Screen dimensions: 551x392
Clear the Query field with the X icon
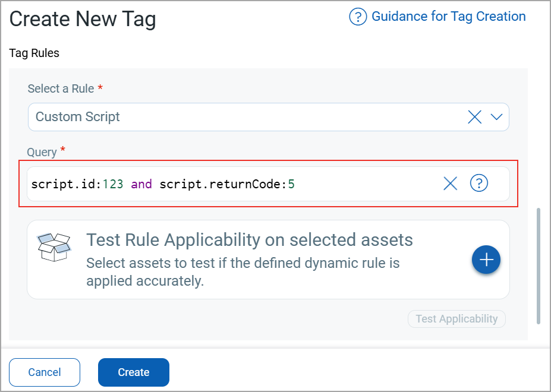tap(451, 184)
